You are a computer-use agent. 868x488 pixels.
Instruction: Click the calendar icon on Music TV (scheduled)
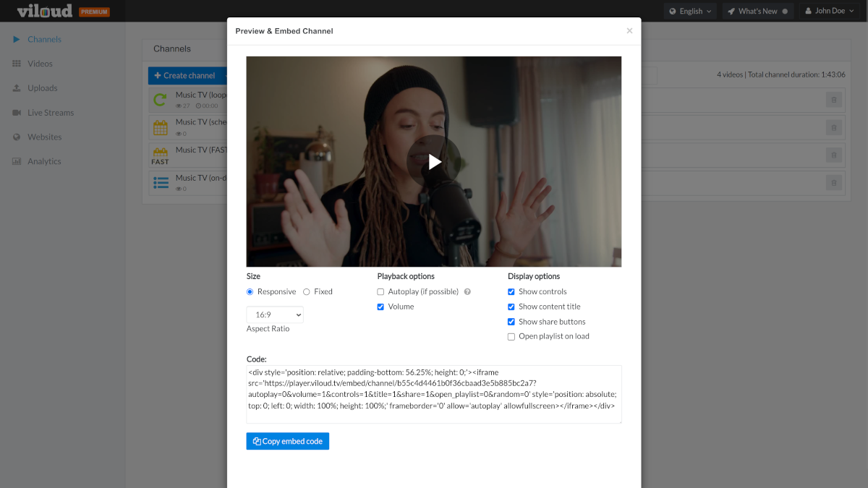(161, 127)
